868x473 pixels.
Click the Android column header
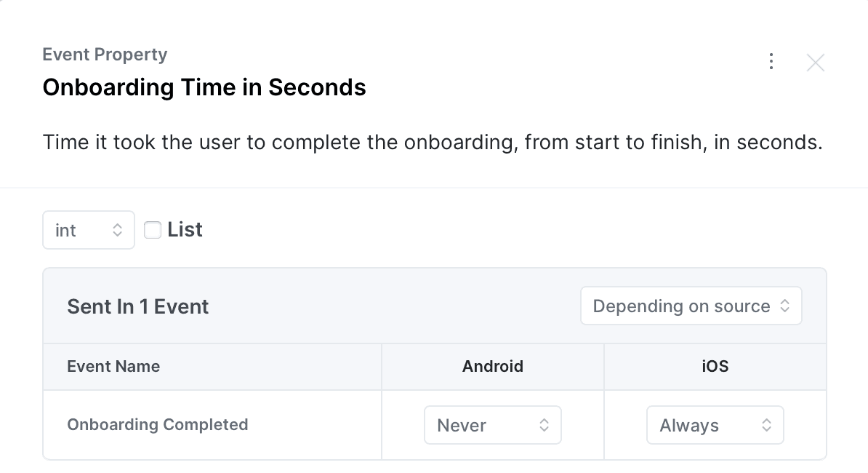coord(493,366)
